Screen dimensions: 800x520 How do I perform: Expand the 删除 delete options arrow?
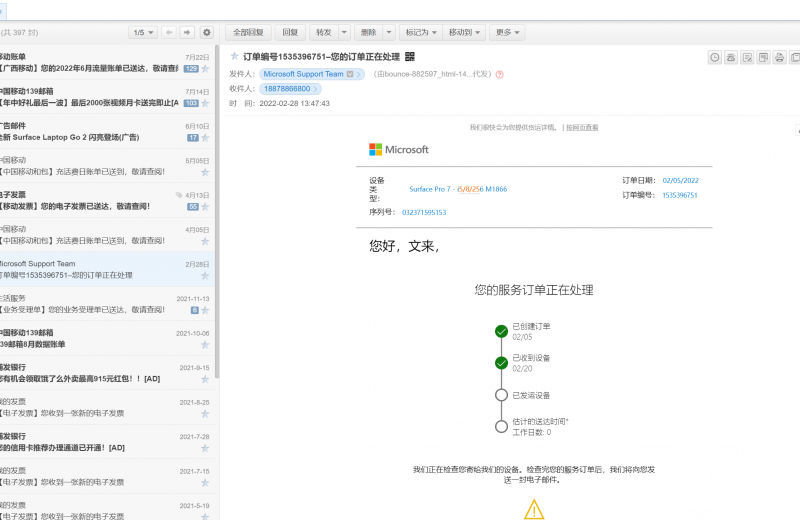click(389, 33)
